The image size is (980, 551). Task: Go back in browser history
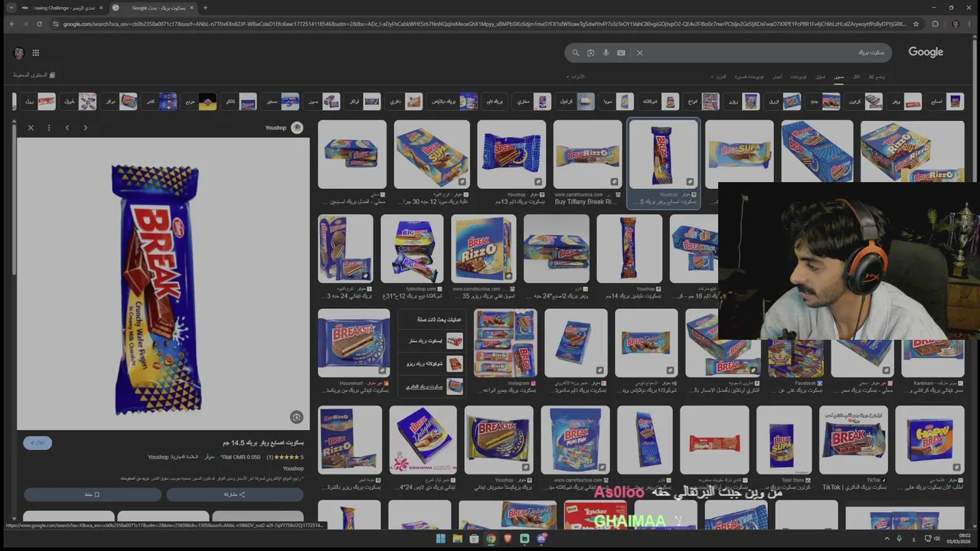coord(11,24)
